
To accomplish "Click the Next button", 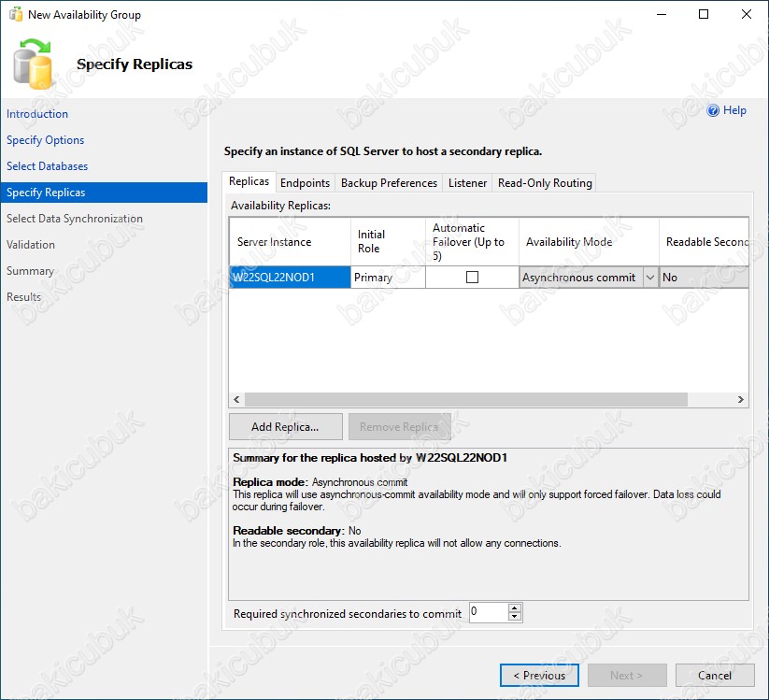I will coord(627,676).
